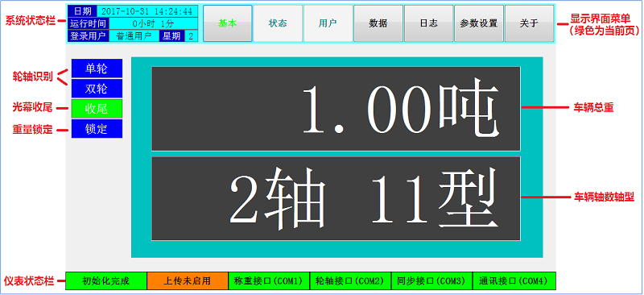The height and width of the screenshot is (295, 644).
Task: Open 参数设置 menu button
Action: point(479,23)
